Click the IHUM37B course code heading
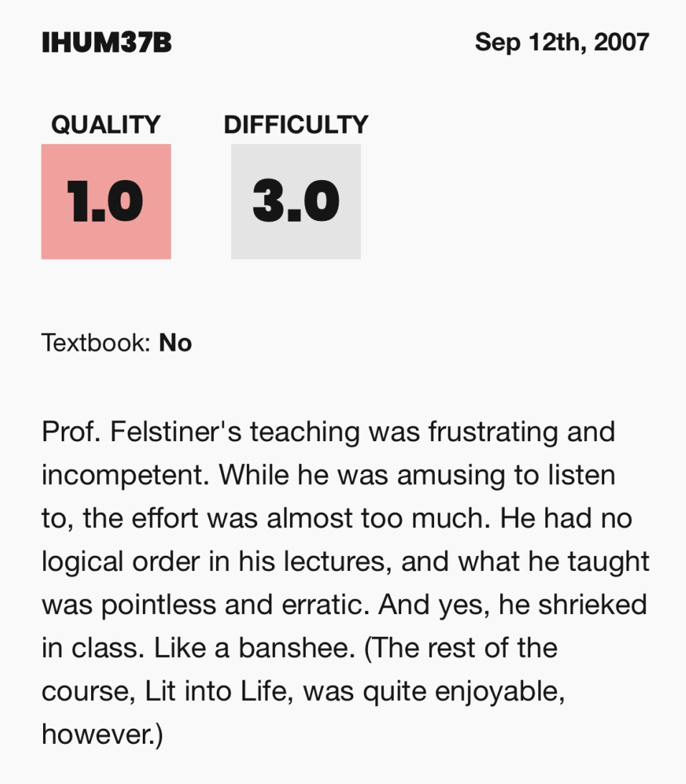 (x=107, y=42)
